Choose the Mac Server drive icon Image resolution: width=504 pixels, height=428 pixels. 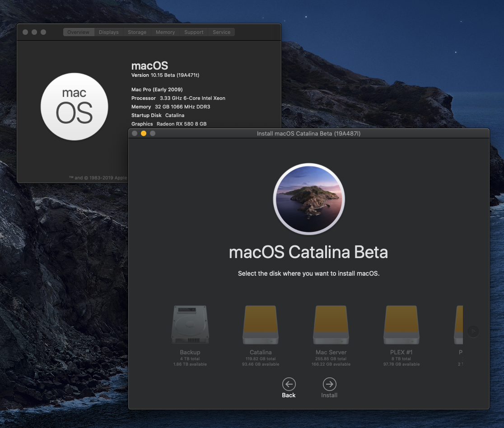point(331,325)
